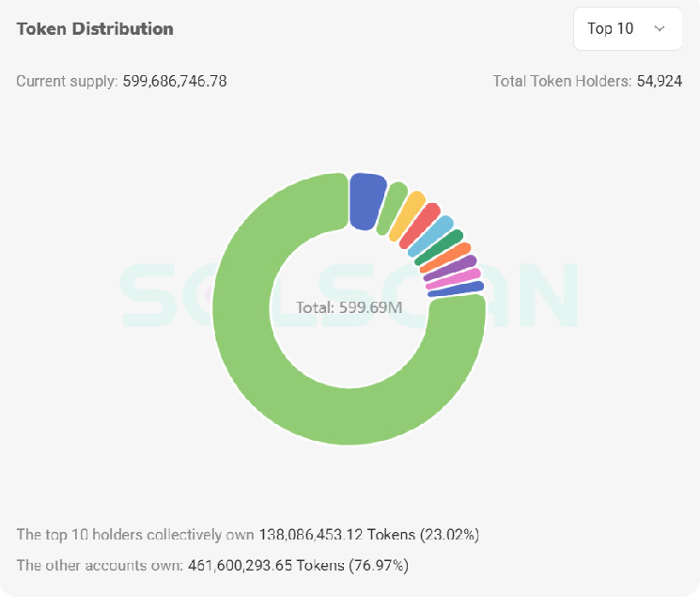Select the orange donut chart slice
This screenshot has width=700, height=610.
pyautogui.click(x=446, y=258)
